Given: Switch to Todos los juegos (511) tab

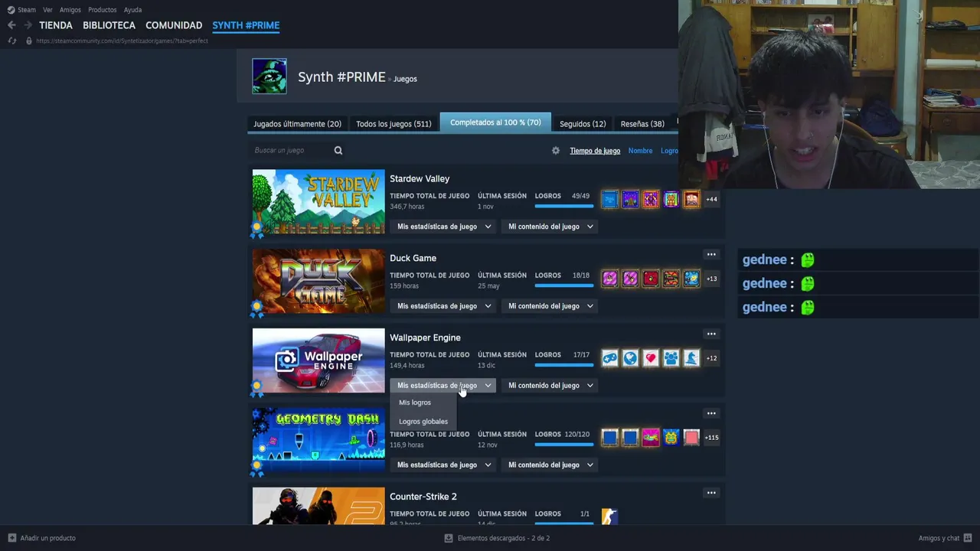Looking at the screenshot, I should [394, 124].
